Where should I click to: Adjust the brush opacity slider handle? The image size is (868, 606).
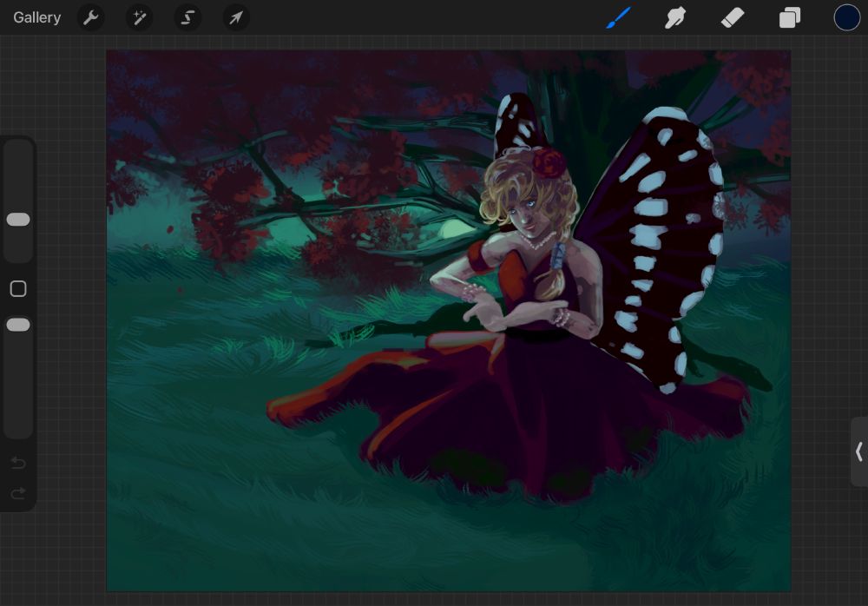[x=18, y=325]
